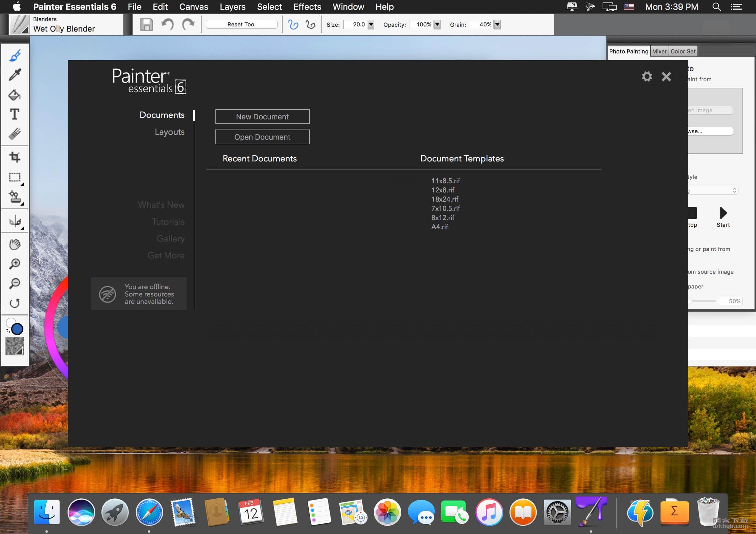The image size is (756, 534).
Task: Click the New Document button
Action: (x=262, y=117)
